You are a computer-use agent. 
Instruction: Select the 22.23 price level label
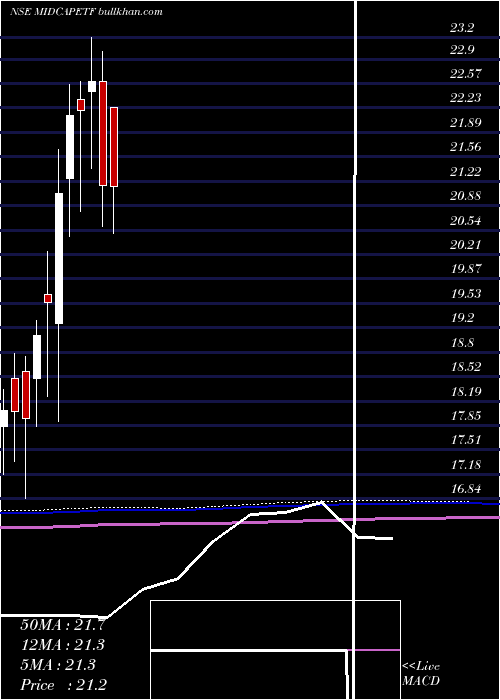[x=466, y=99]
